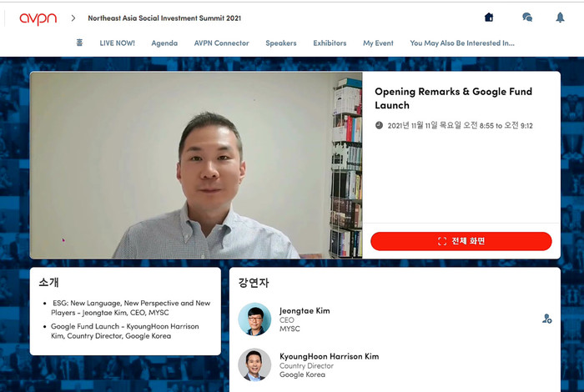Click the live video stream area
This screenshot has height=392, width=584.
pos(196,165)
